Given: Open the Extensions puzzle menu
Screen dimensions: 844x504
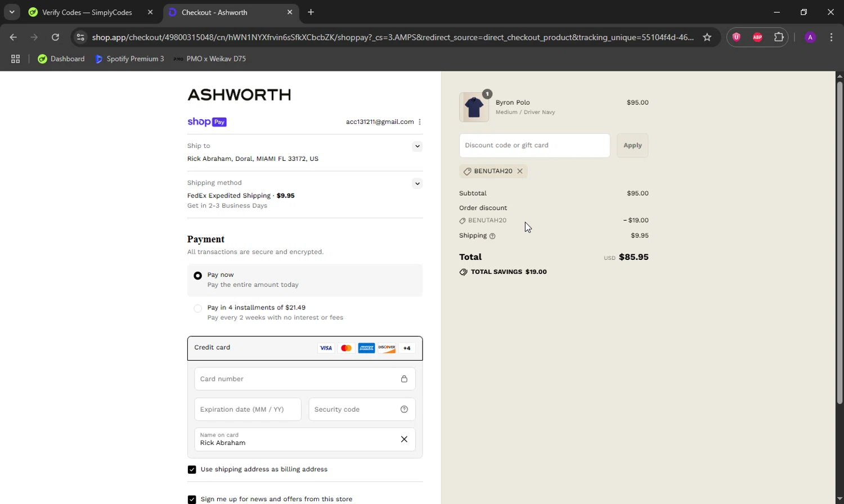Looking at the screenshot, I should [x=779, y=37].
